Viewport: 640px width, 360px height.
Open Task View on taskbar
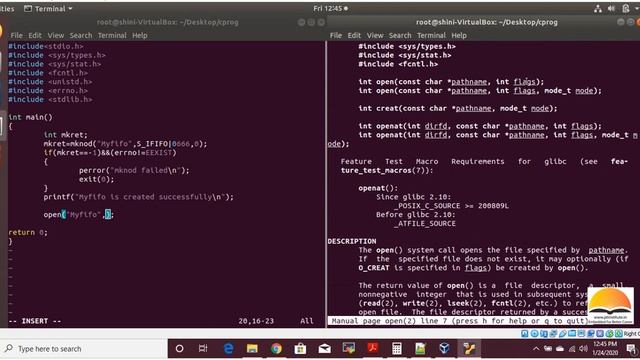click(203, 349)
